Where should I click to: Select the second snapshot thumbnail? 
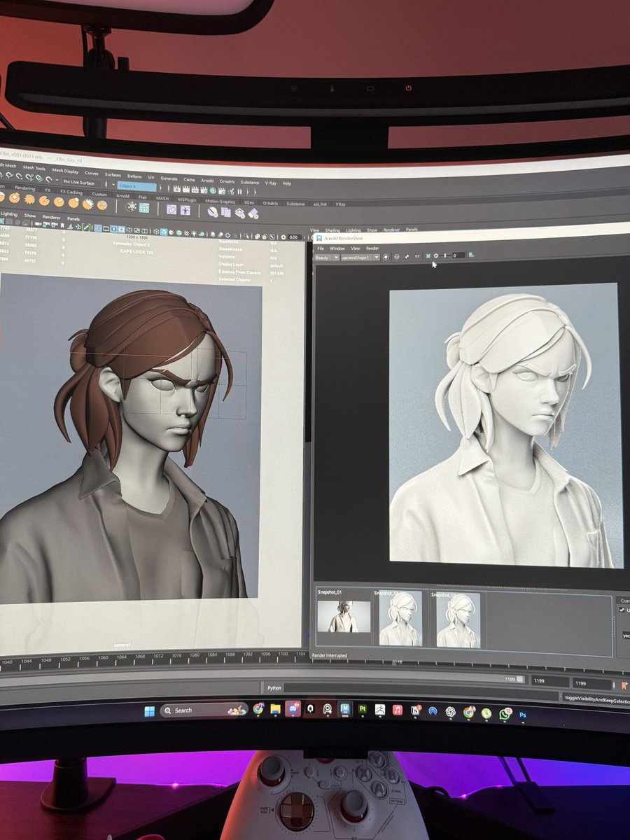click(x=400, y=619)
